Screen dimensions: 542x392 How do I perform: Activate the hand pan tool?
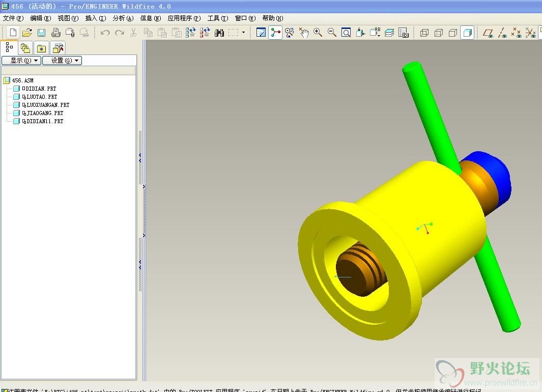point(304,33)
